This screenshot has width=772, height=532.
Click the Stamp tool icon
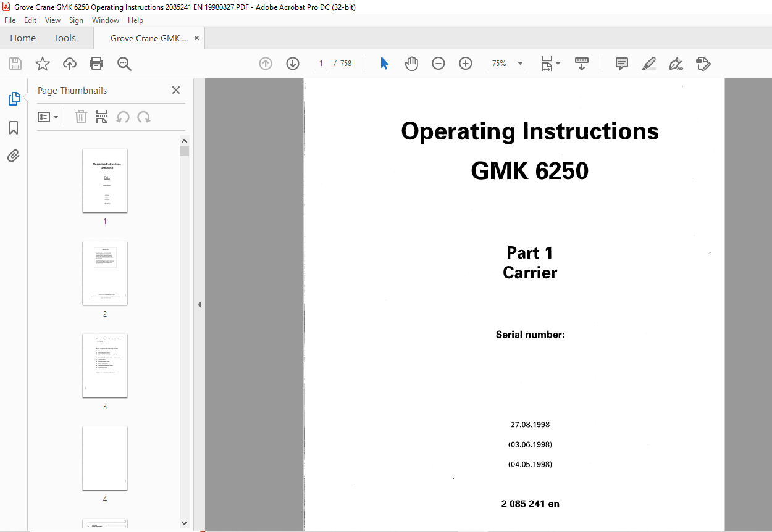[703, 64]
